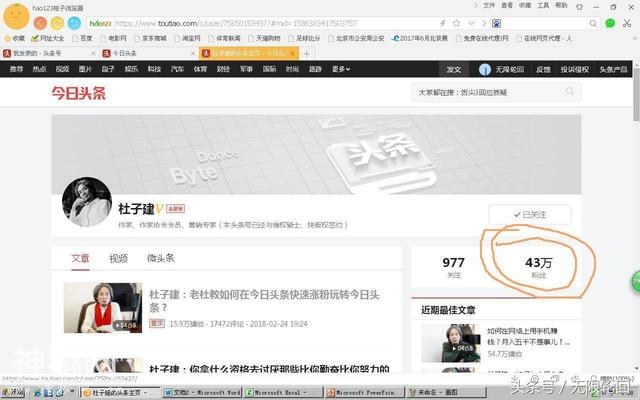Open a new tab with plus button
This screenshot has width=640, height=400.
click(x=307, y=53)
